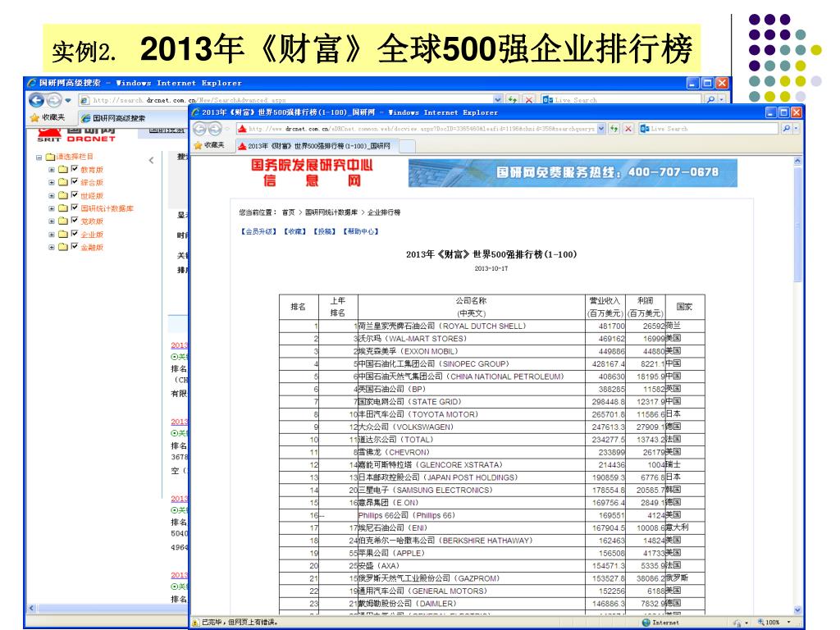
Task: Open the 100% zoom level control
Action: 774,623
